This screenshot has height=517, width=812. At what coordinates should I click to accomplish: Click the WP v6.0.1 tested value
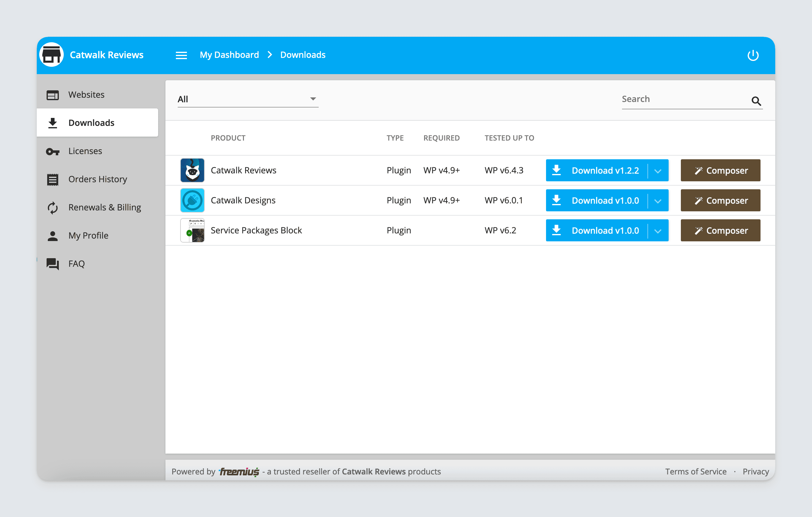pos(504,200)
